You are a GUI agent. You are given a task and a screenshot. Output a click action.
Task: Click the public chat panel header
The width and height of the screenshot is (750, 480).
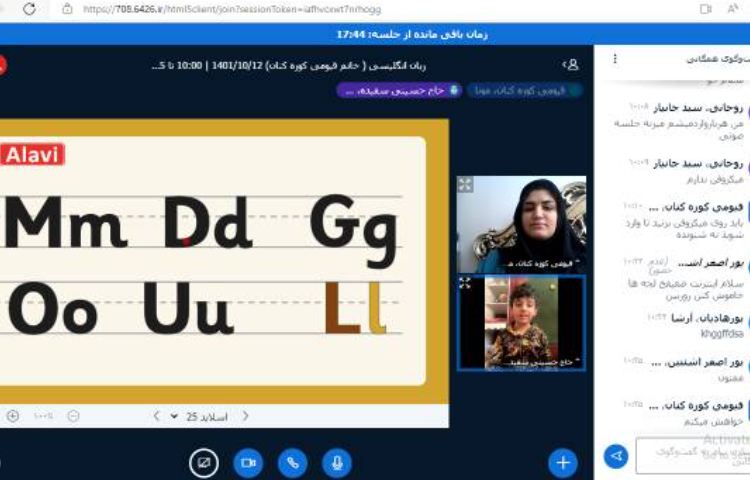click(x=717, y=59)
